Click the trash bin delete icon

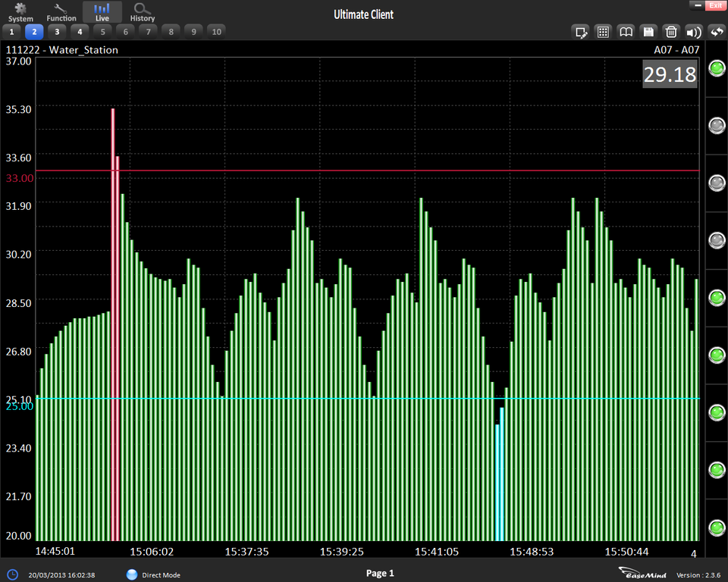point(671,32)
